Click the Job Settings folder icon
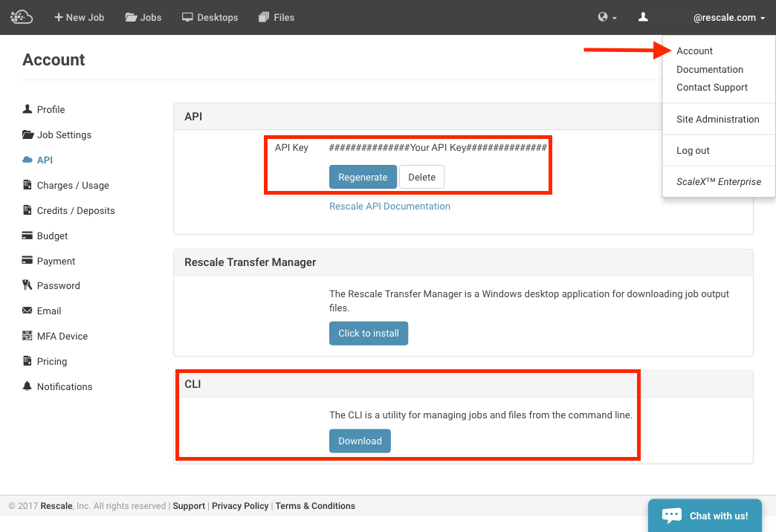 click(28, 134)
